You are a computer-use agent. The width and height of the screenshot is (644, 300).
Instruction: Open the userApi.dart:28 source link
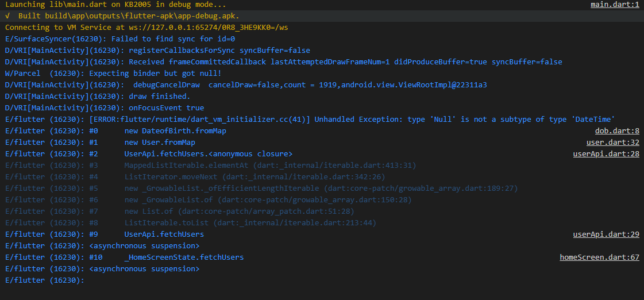point(606,154)
